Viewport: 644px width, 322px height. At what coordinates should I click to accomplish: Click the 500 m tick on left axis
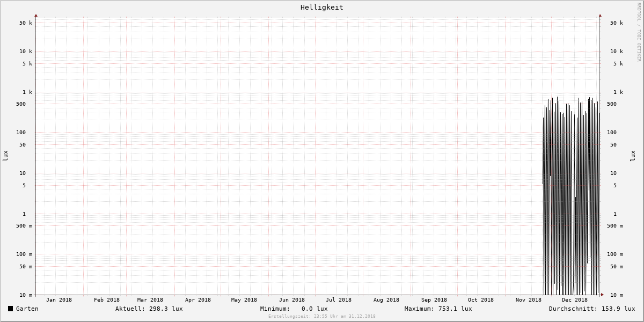coord(24,225)
